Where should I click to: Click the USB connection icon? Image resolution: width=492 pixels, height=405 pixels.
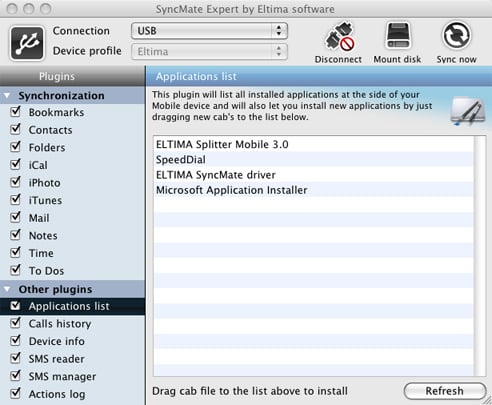27,43
